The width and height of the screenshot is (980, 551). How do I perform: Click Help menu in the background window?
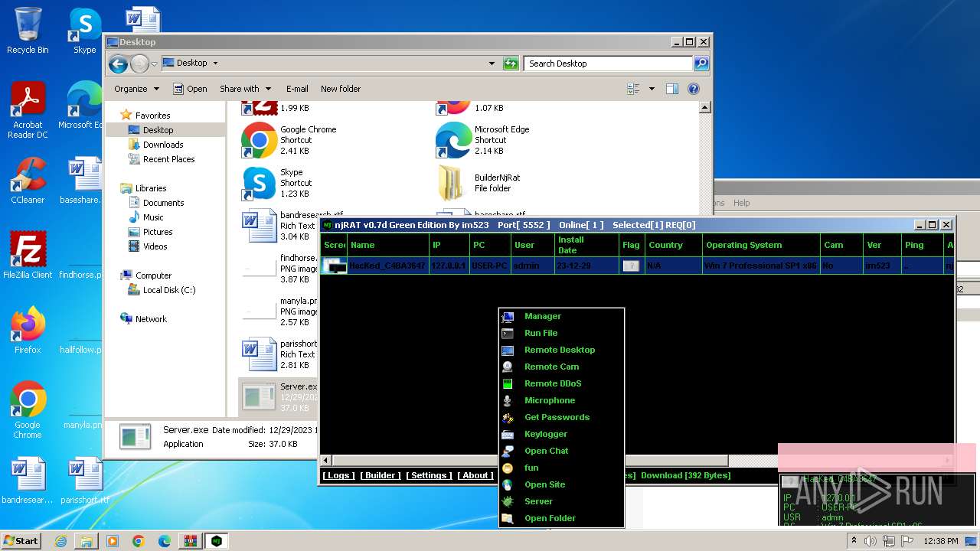tap(741, 203)
